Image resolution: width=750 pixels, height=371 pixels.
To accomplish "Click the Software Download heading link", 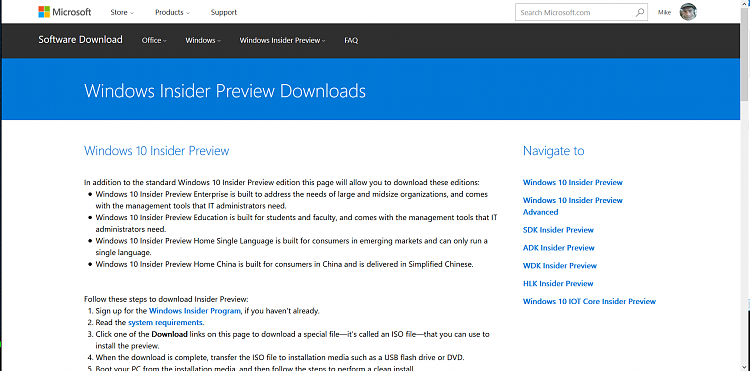I will (x=80, y=40).
